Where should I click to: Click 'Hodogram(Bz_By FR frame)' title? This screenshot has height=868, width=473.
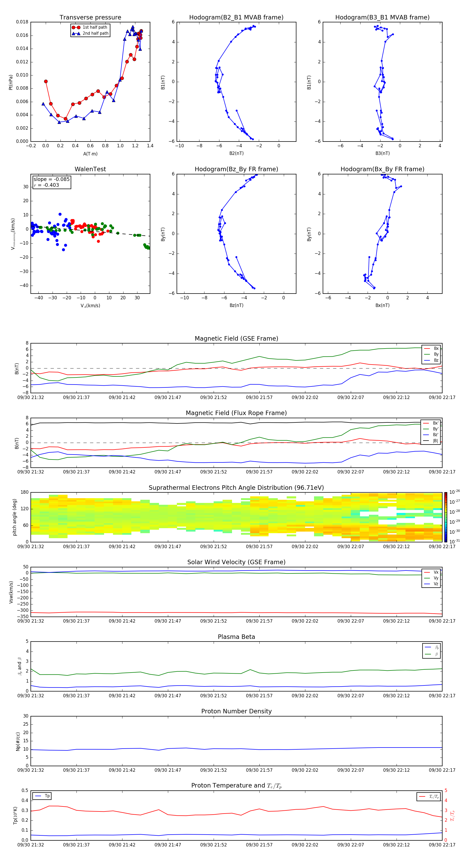pyautogui.click(x=236, y=169)
